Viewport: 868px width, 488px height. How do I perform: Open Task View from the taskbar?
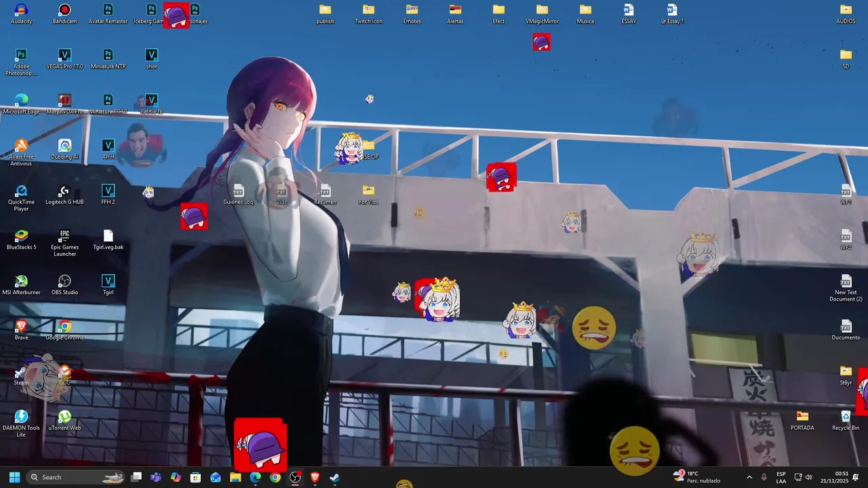(x=136, y=477)
